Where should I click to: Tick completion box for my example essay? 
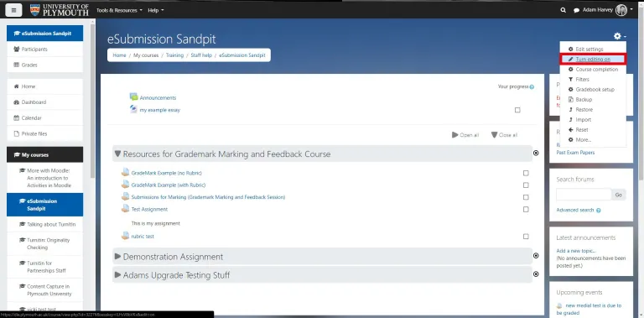[517, 110]
